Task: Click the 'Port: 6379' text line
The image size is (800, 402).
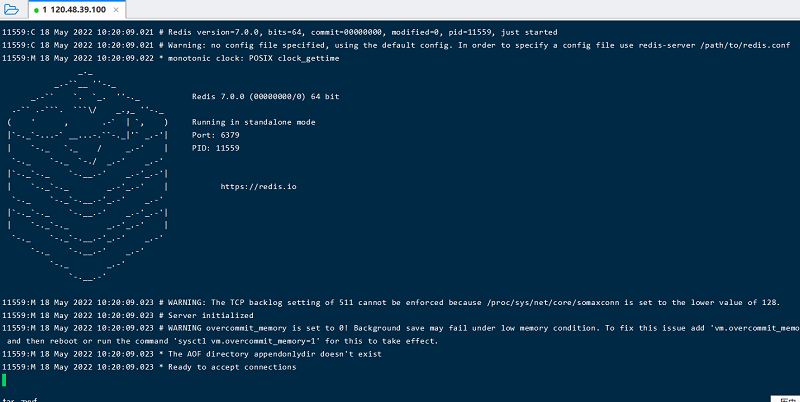Action: (x=215, y=135)
